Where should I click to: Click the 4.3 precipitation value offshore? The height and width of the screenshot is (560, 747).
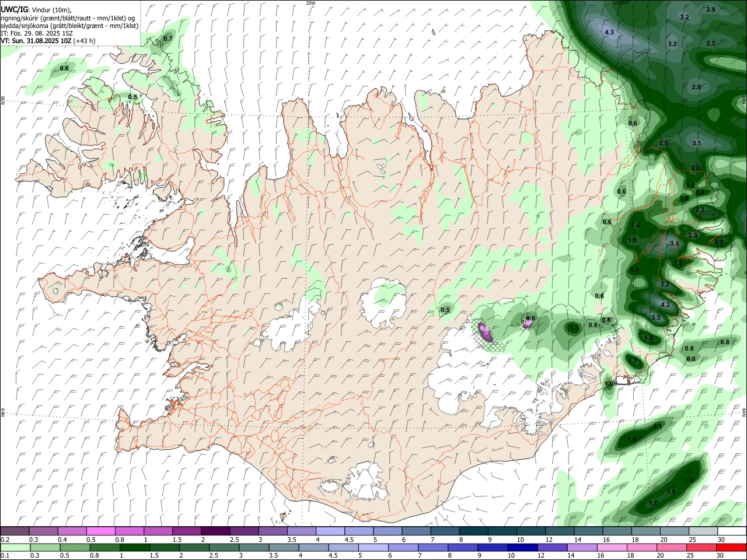(609, 32)
